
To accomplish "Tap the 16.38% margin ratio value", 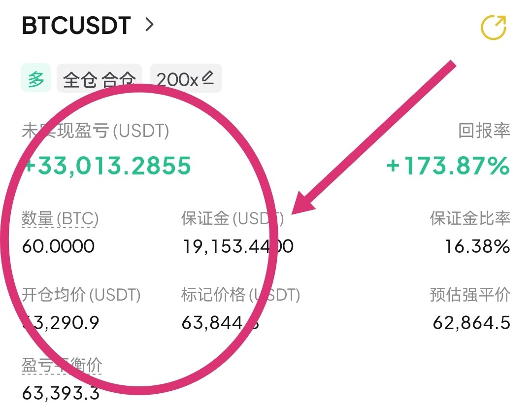I will pyautogui.click(x=477, y=246).
